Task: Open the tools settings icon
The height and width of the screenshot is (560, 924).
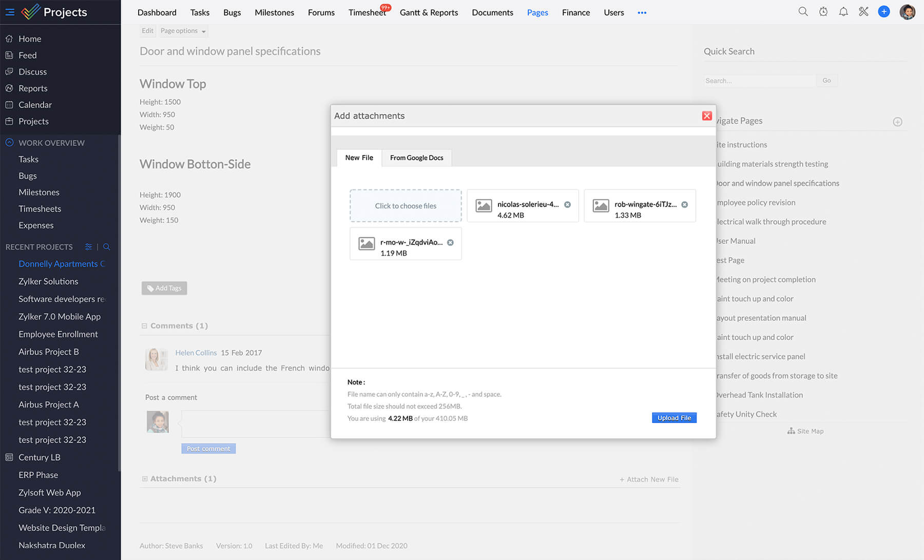Action: click(863, 12)
